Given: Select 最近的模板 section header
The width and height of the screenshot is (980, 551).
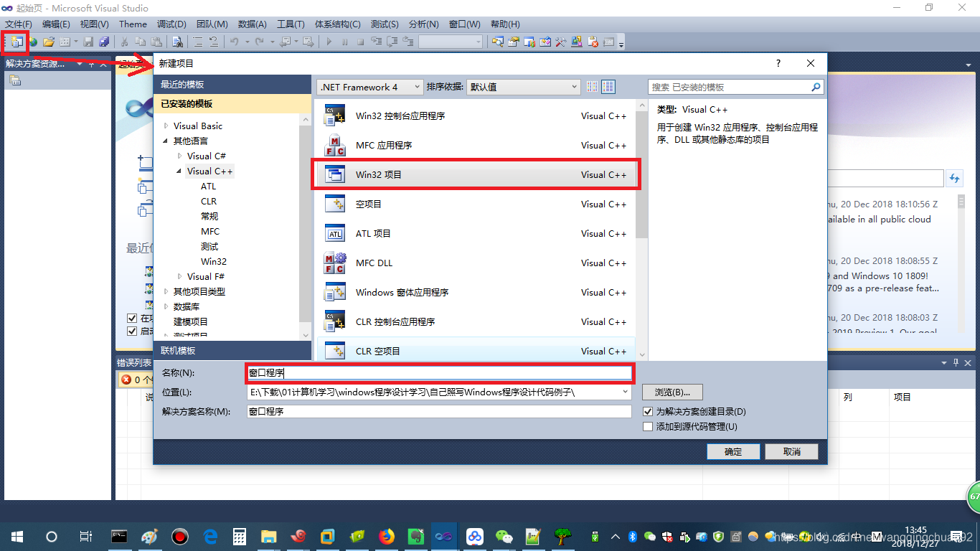Looking at the screenshot, I should tap(232, 84).
